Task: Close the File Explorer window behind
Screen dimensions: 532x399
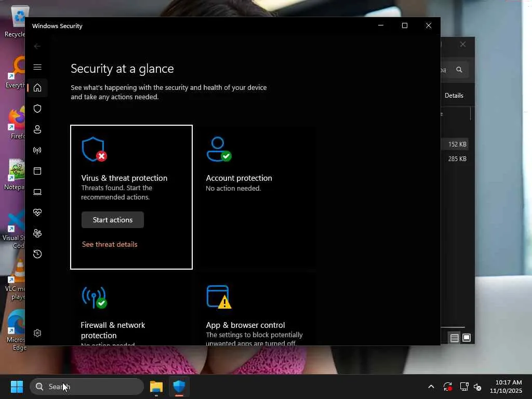Action: coord(463,45)
